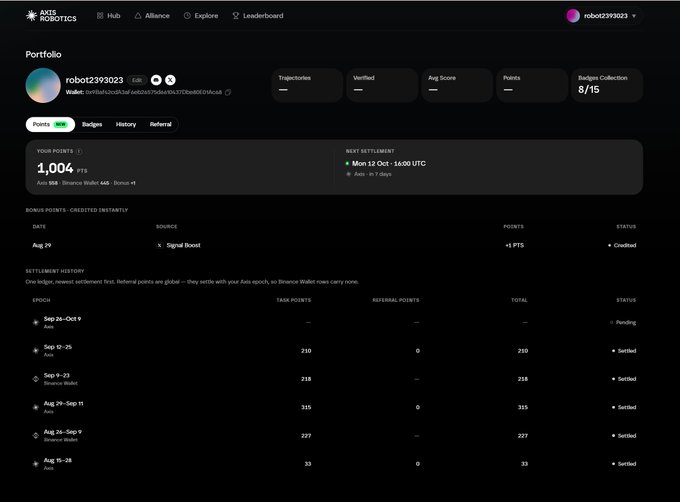Click the Sep 12–25 epoch row
Image resolution: width=680 pixels, height=502 pixels.
(x=334, y=351)
